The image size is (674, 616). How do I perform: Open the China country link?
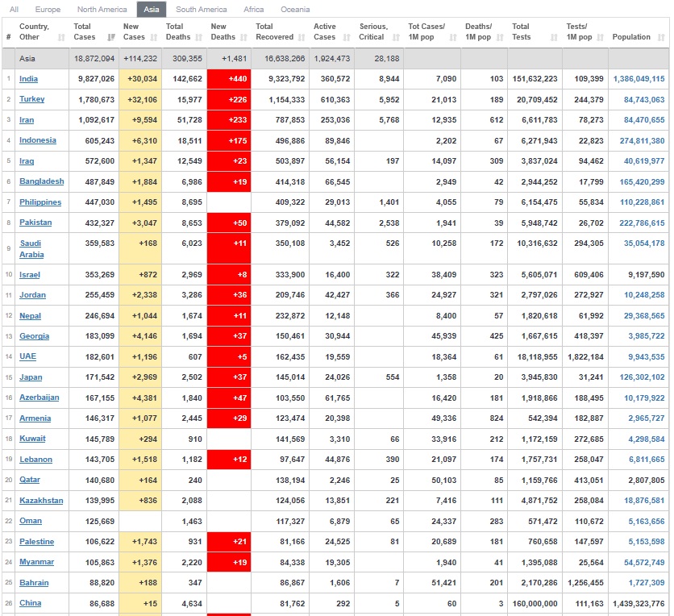pyautogui.click(x=31, y=603)
